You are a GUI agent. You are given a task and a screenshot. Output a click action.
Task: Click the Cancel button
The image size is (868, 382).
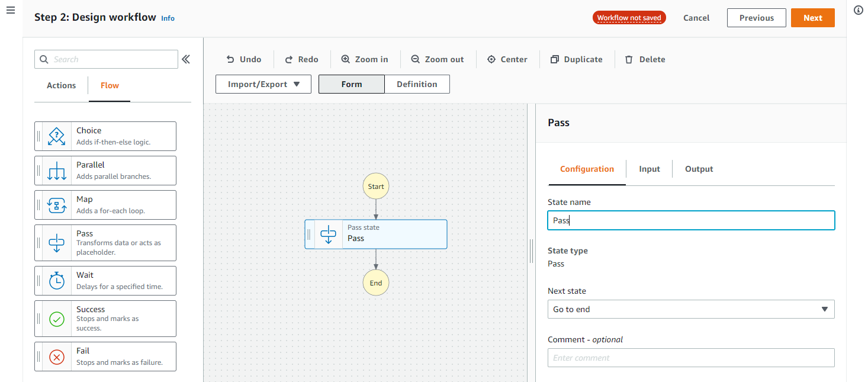coord(696,18)
